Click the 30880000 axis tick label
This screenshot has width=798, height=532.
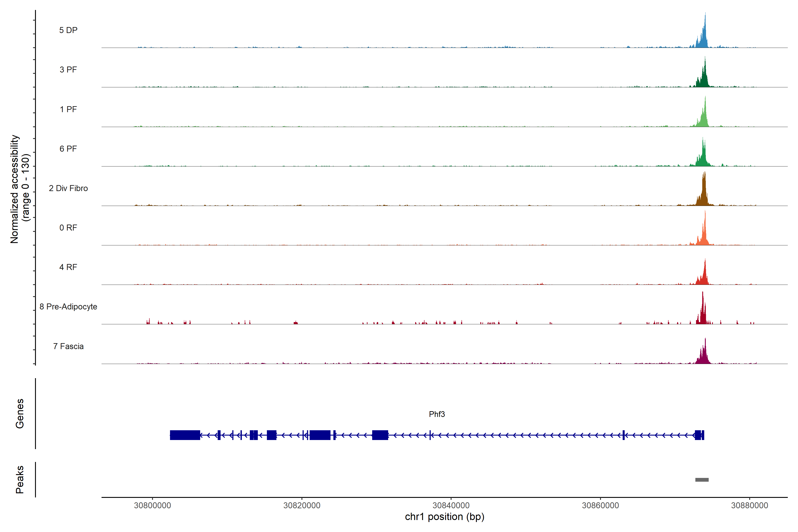(749, 505)
